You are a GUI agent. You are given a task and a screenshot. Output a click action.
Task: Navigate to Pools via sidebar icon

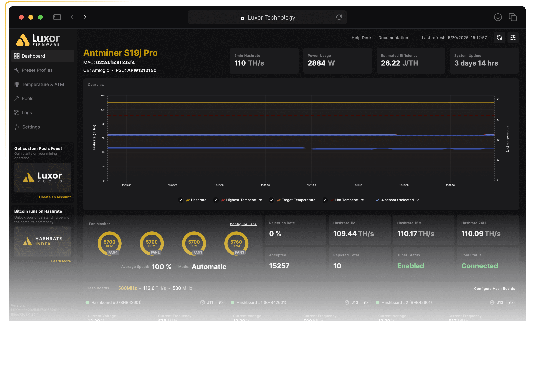coord(27,98)
